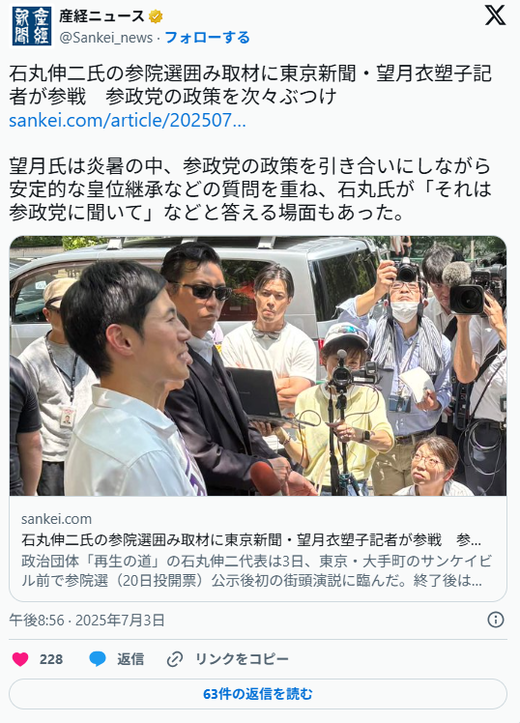Like the post with heart icon
The image size is (520, 723).
point(20,659)
